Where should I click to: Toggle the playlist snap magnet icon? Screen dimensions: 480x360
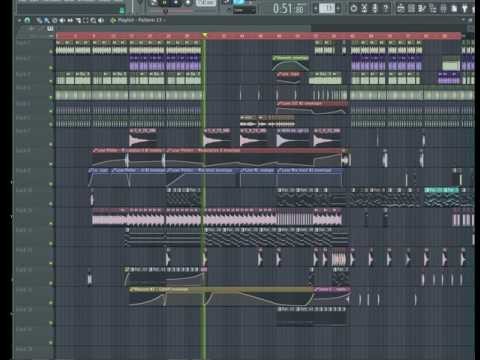coord(27,21)
